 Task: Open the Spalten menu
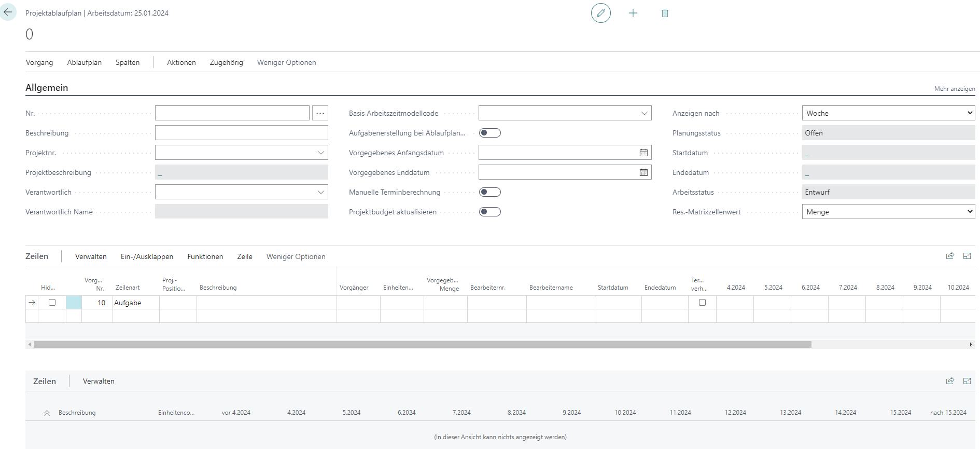[128, 62]
